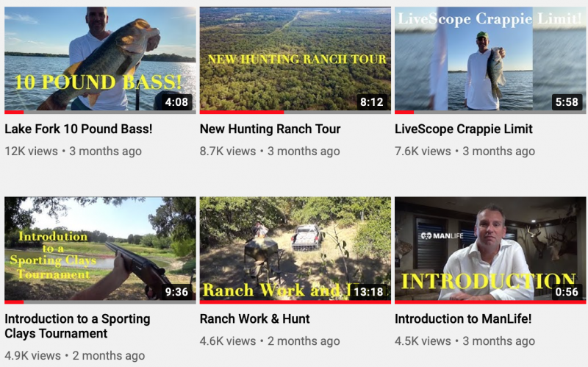This screenshot has width=588, height=367.
Task: Click the 0:56 duration badge
Action: pos(567,291)
